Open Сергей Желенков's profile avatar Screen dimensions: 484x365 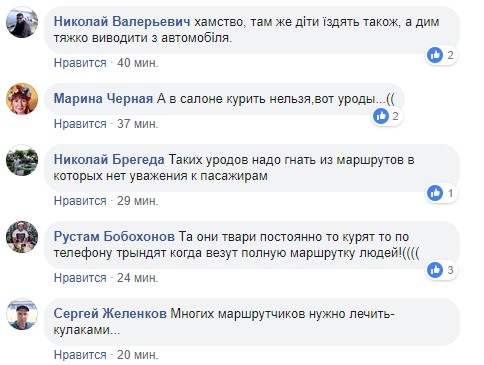(x=22, y=314)
